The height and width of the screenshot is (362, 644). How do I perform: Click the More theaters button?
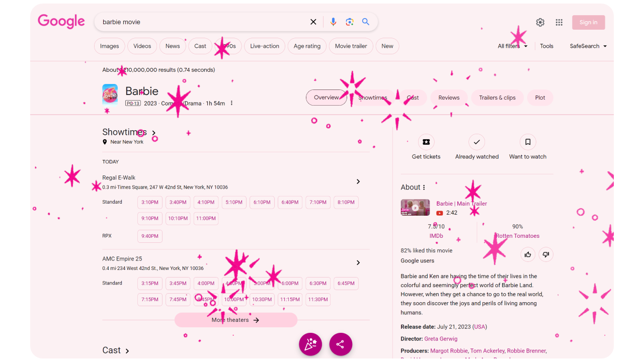236,320
